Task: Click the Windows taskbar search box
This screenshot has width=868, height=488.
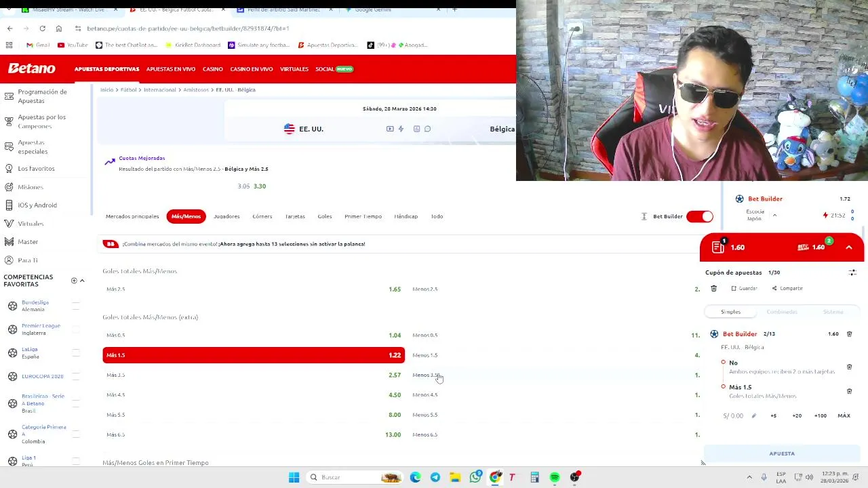Action: 355,477
